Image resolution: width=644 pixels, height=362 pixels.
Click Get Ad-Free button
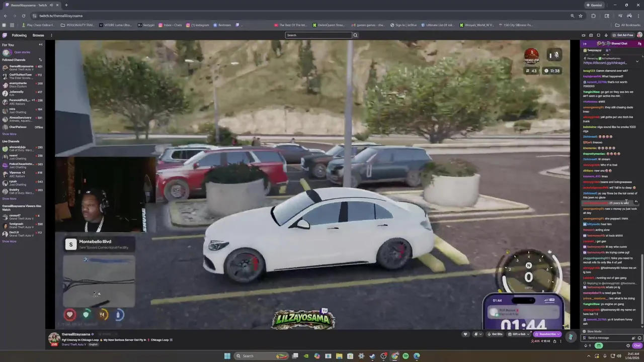coord(623,35)
